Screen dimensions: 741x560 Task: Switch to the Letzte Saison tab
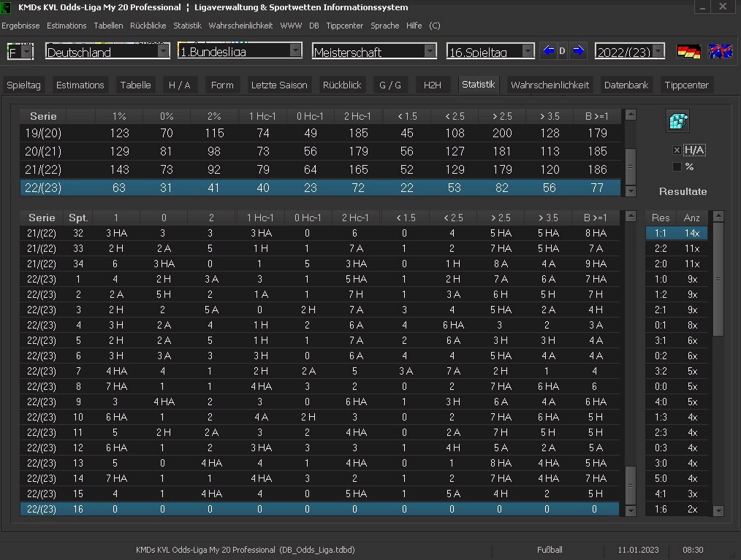tap(279, 85)
